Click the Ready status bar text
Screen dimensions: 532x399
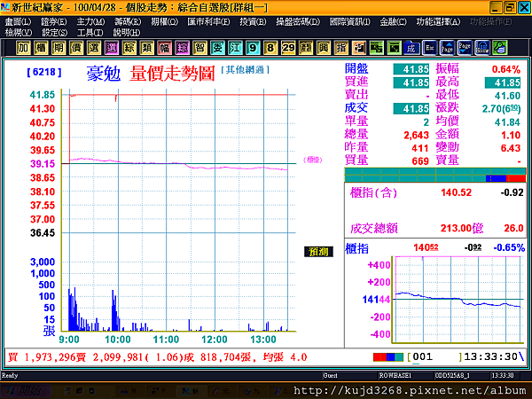pyautogui.click(x=10, y=376)
